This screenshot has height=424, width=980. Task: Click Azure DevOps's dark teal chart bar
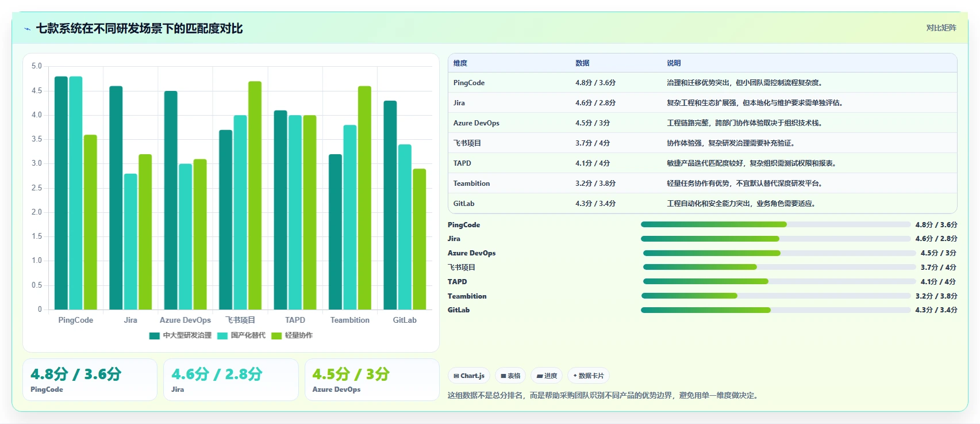coord(171,201)
